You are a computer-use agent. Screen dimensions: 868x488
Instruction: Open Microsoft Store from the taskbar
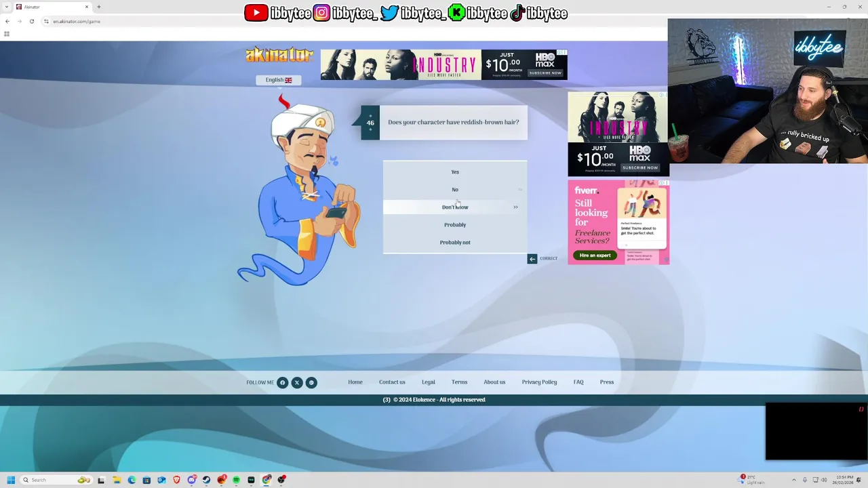coord(146,480)
